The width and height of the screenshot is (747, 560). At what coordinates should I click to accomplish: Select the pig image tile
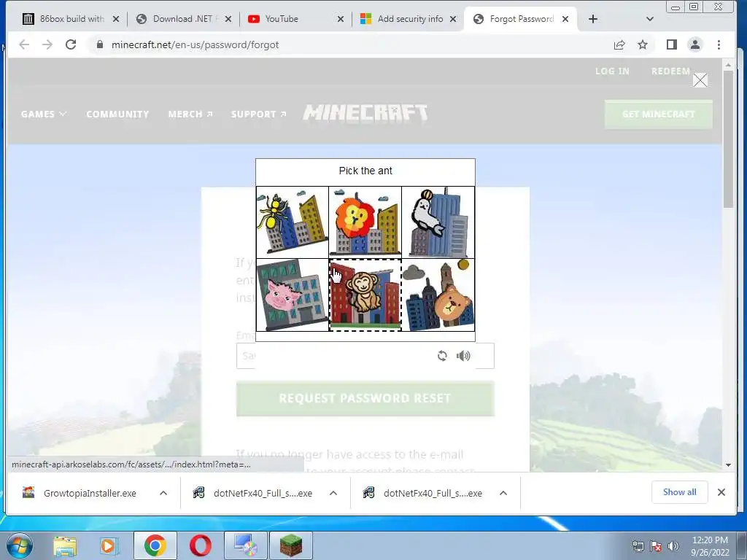293,295
